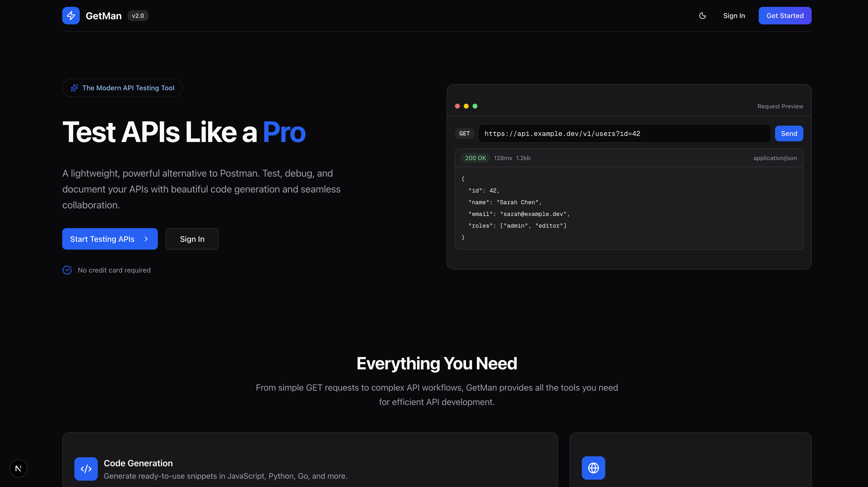Click the "id": 42 JSON line
The width and height of the screenshot is (868, 487).
point(484,191)
